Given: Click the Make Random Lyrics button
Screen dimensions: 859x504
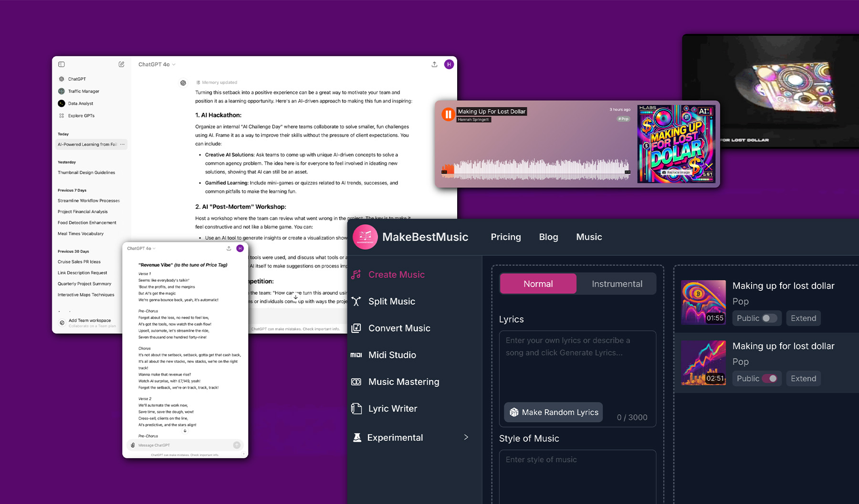Looking at the screenshot, I should point(553,412).
